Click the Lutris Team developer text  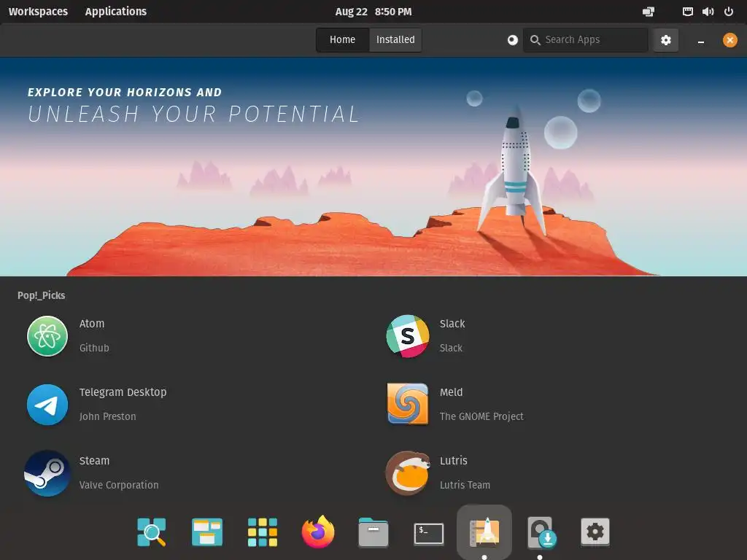point(465,485)
